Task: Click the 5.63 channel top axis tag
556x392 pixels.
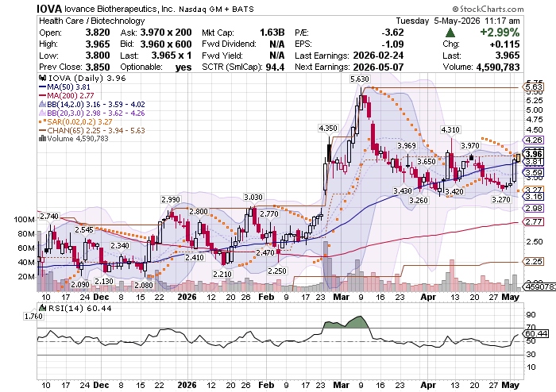Action: pos(533,87)
